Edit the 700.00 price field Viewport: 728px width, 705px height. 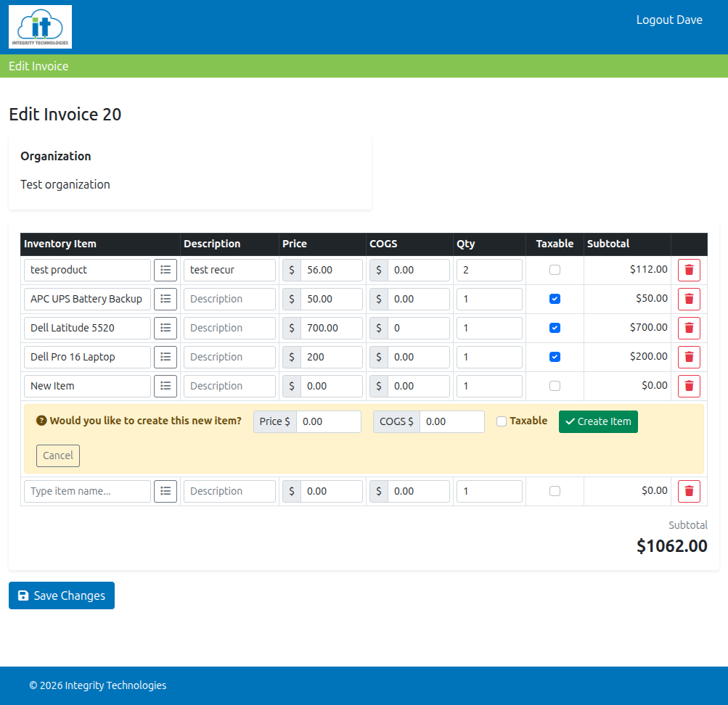point(332,328)
